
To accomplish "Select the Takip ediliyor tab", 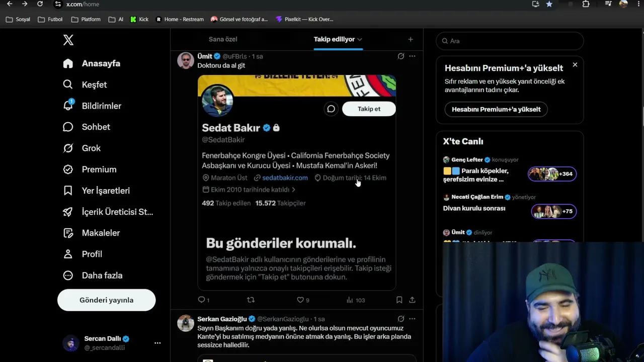I will click(x=338, y=39).
